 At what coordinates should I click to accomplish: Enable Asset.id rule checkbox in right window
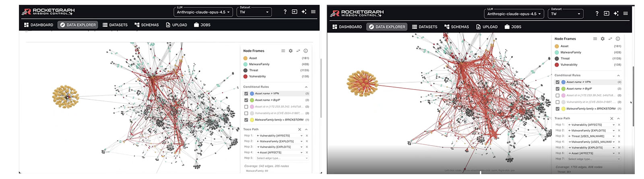click(557, 96)
